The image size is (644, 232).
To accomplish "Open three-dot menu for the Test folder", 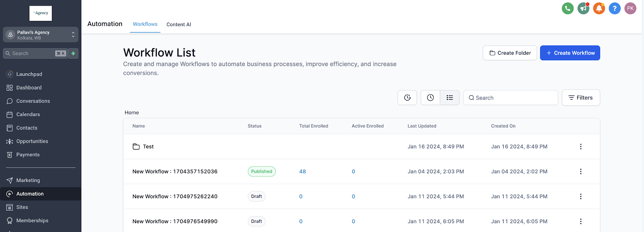I will [x=580, y=147].
